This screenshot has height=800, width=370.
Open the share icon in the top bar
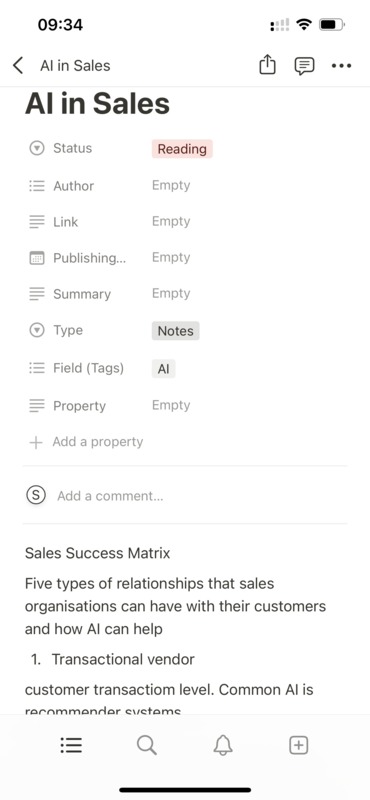[x=267, y=65]
